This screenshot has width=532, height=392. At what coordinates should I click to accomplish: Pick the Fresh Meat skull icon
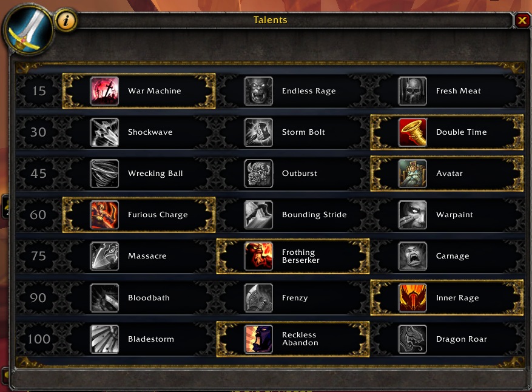pyautogui.click(x=412, y=91)
